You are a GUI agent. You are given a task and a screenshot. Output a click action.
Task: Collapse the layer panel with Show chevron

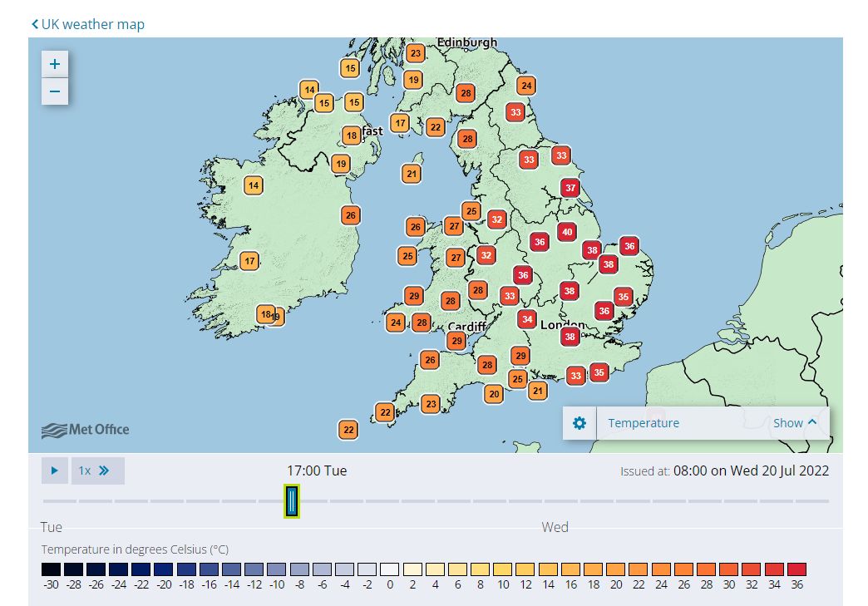pos(795,423)
